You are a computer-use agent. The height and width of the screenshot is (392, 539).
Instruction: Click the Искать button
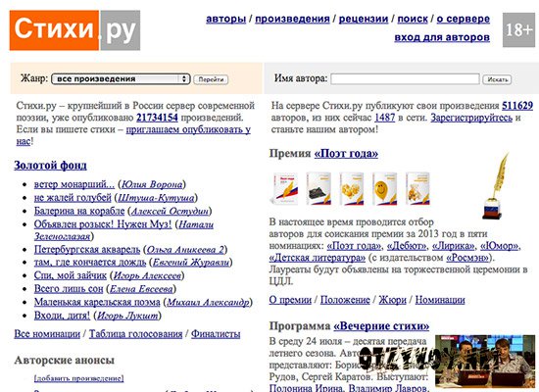pos(497,79)
